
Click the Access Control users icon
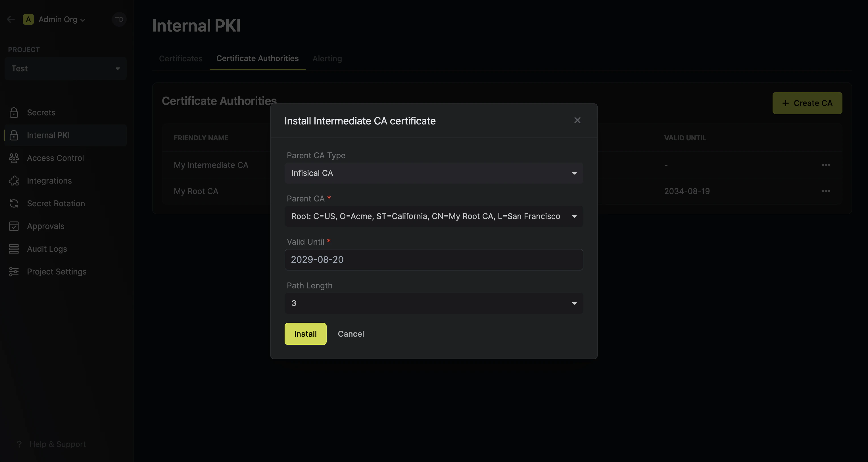(x=14, y=158)
